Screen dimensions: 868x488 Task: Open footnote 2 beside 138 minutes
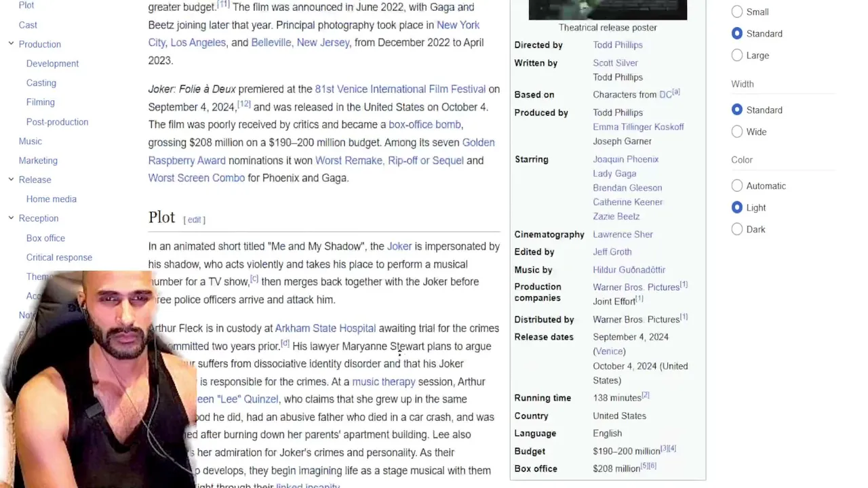pos(646,395)
